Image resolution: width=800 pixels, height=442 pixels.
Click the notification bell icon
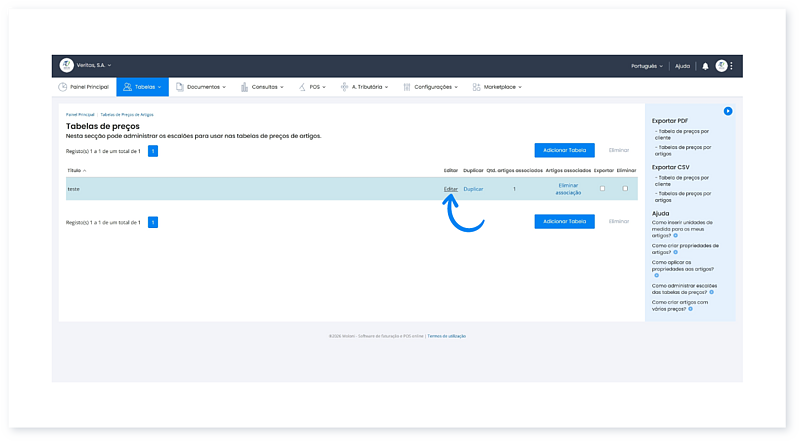(x=705, y=66)
